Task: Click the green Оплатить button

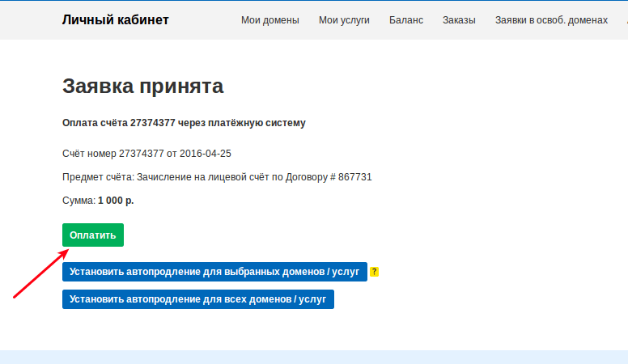Action: [x=93, y=235]
